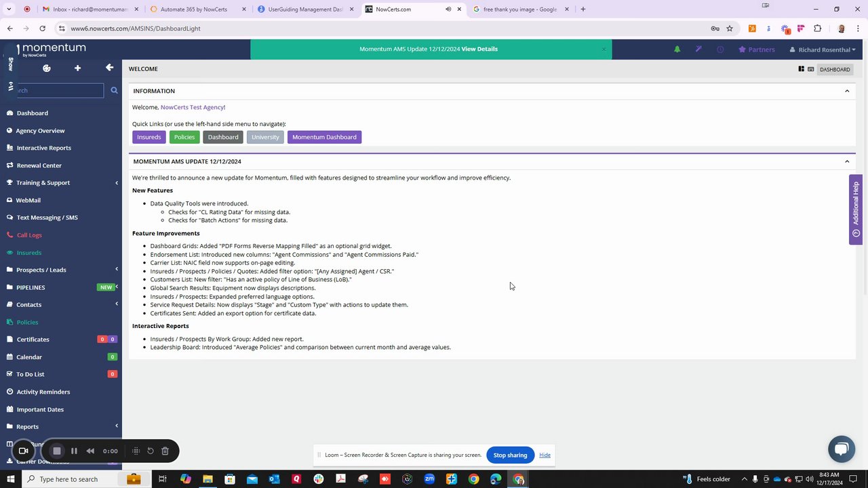Image resolution: width=868 pixels, height=488 pixels.
Task: Stop the Loom recording with square button
Action: (x=57, y=451)
